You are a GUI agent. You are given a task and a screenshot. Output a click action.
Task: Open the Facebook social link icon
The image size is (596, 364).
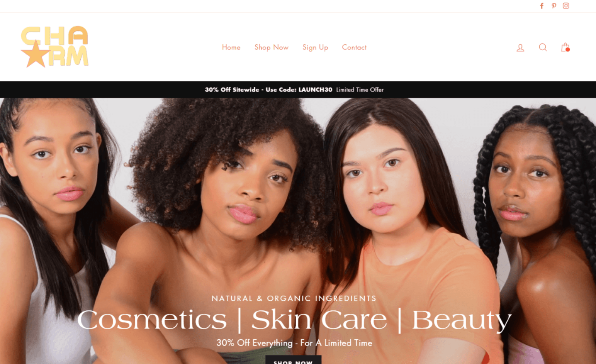(x=542, y=6)
